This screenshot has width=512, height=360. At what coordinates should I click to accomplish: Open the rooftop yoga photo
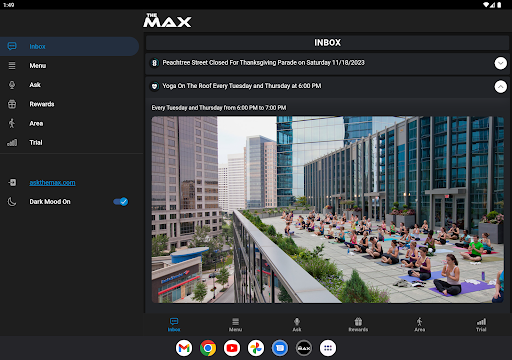328,209
